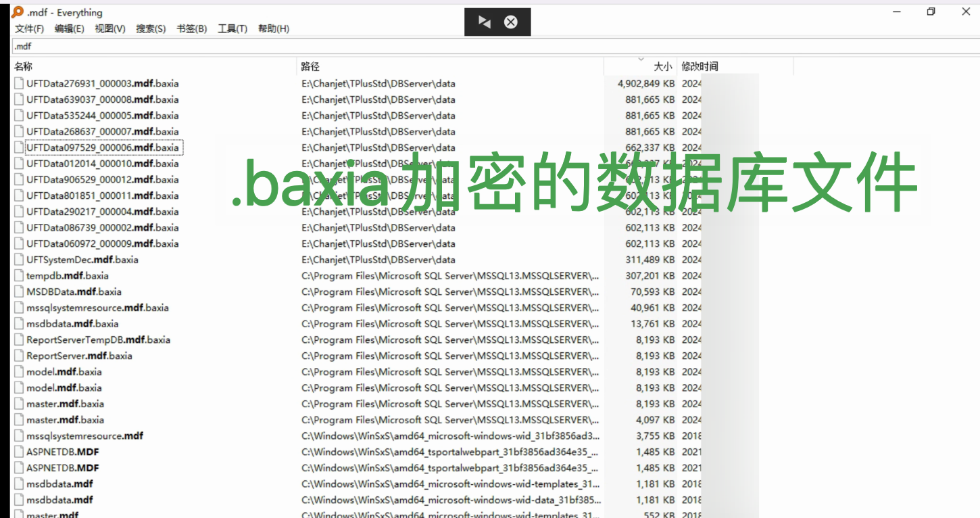Click file icon of unencrypted mssqlsystemresource.mdf
Screen dimensions: 980x518
point(19,436)
